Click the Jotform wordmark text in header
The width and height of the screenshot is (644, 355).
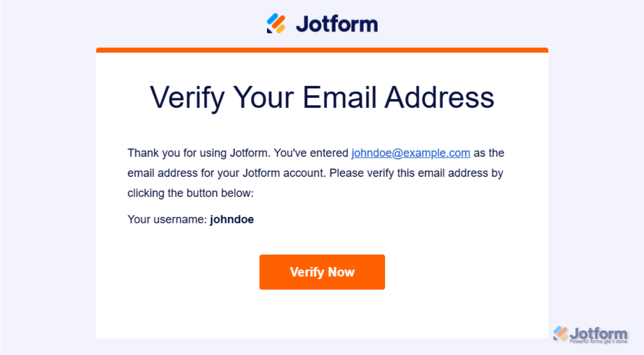[336, 24]
